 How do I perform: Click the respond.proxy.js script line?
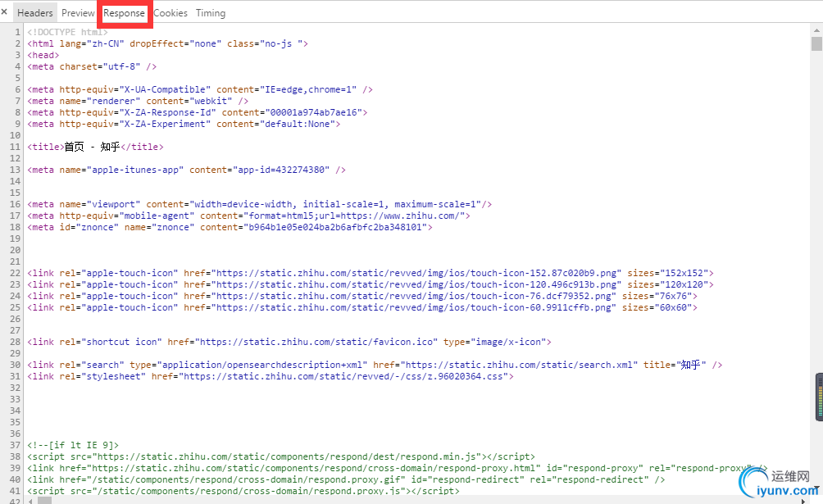point(243,492)
